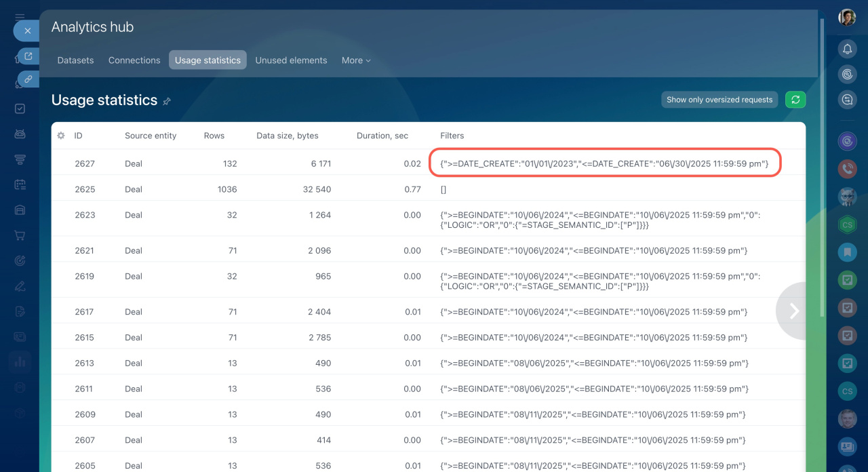Viewport: 868px width, 472px height.
Task: Open the red phone call icon
Action: (847, 168)
